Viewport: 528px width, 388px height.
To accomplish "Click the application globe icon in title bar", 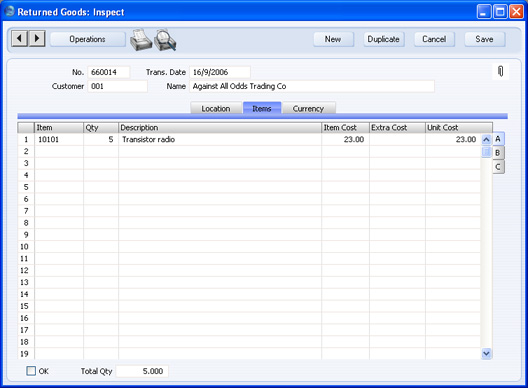I will coord(9,11).
